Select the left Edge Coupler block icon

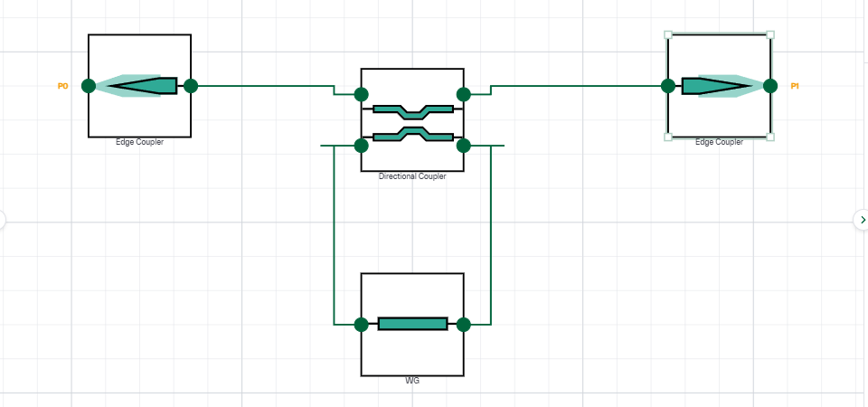[139, 86]
